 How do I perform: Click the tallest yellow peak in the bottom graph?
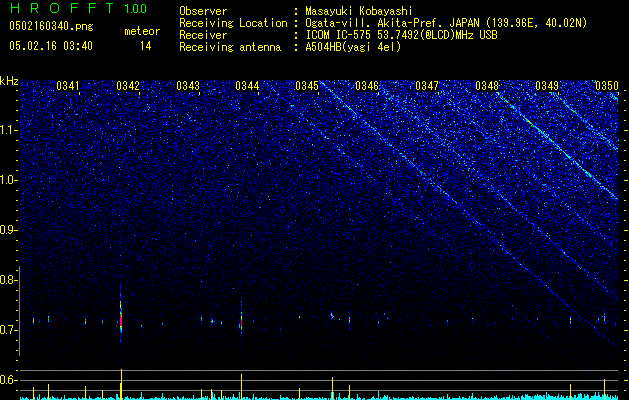click(x=121, y=384)
